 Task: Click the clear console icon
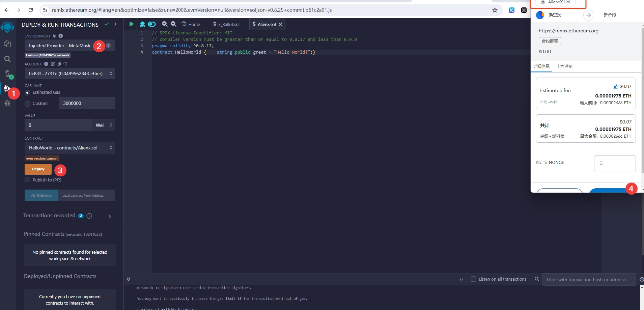coord(641,279)
